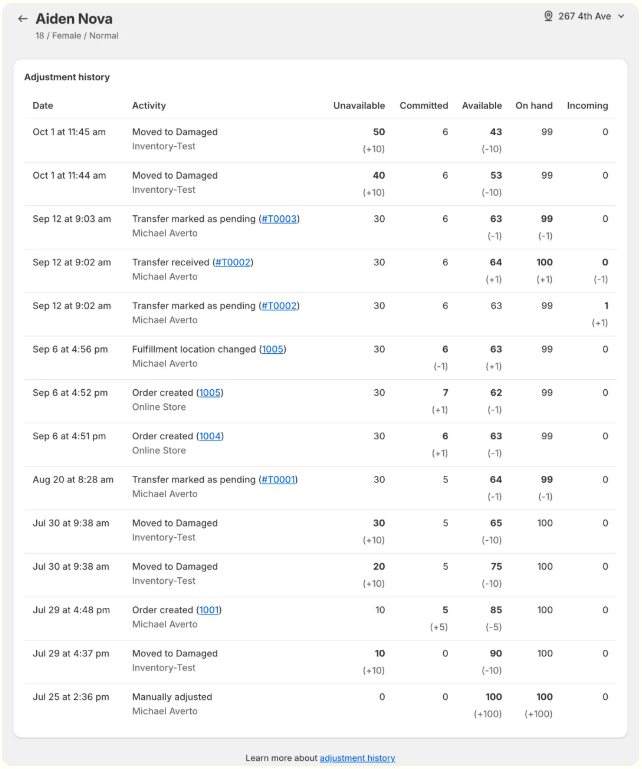642x769 pixels.
Task: Open #T0002 in the Transfer received row
Action: click(x=233, y=262)
